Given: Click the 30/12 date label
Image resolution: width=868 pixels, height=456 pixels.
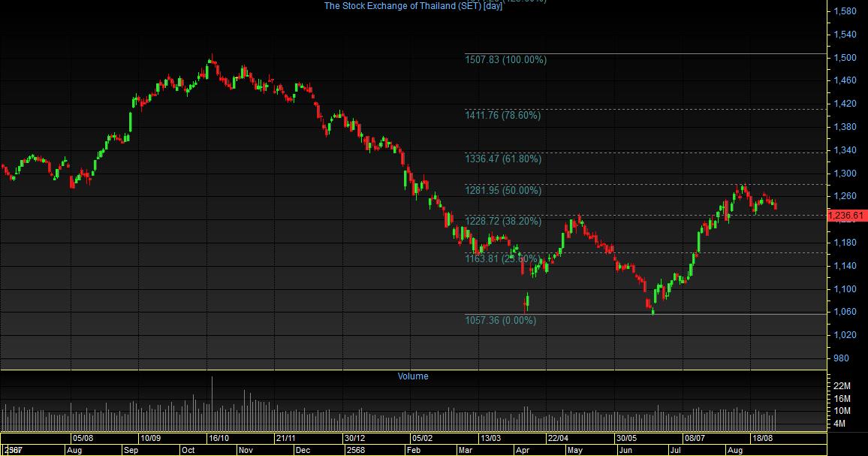Looking at the screenshot, I should [x=354, y=438].
